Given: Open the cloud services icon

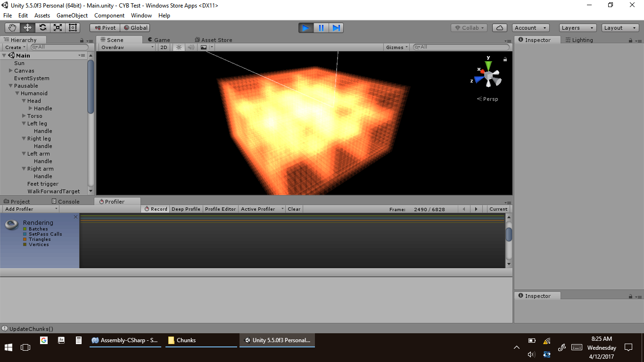Looking at the screenshot, I should coord(500,28).
